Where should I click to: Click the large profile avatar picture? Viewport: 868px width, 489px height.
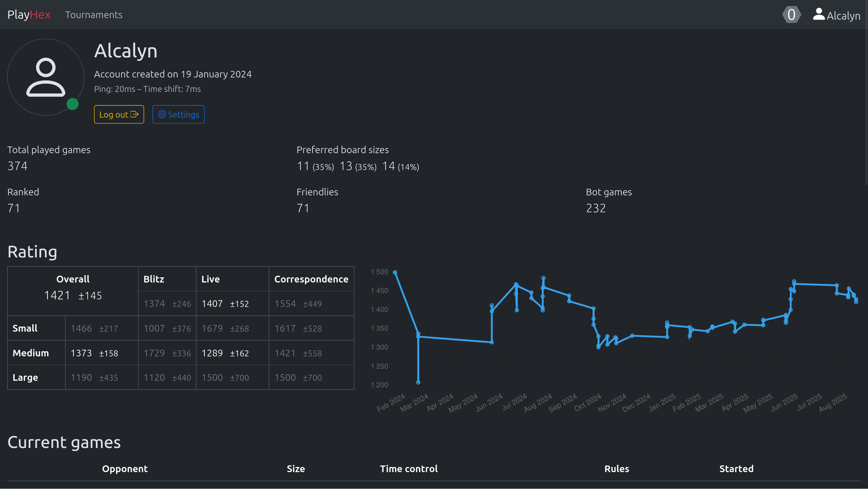(46, 77)
